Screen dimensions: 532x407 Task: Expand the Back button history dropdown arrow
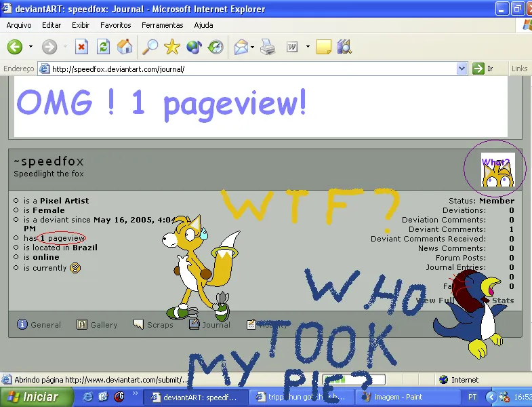point(30,47)
